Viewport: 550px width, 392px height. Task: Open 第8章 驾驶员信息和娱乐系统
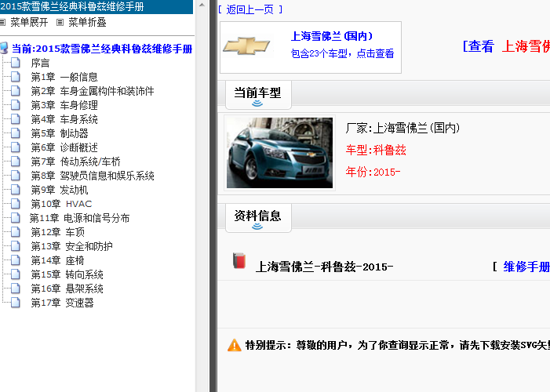[93, 176]
